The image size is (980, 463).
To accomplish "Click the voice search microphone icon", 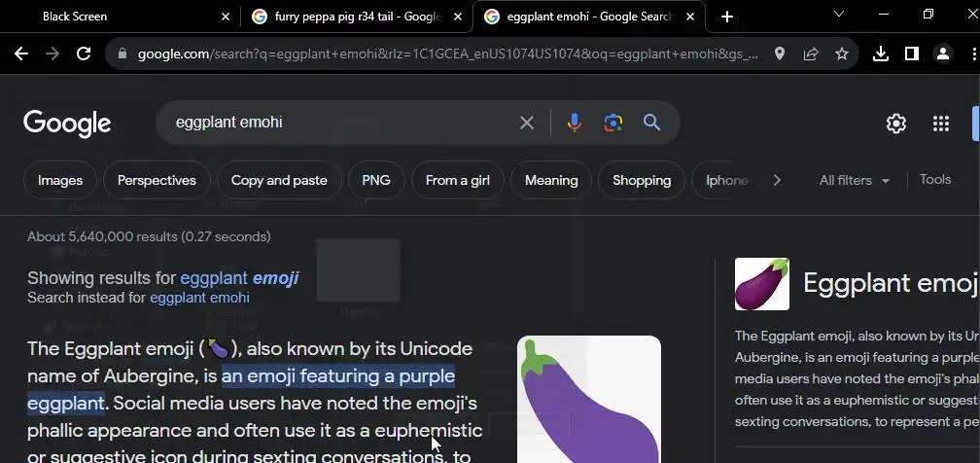I will (574, 123).
